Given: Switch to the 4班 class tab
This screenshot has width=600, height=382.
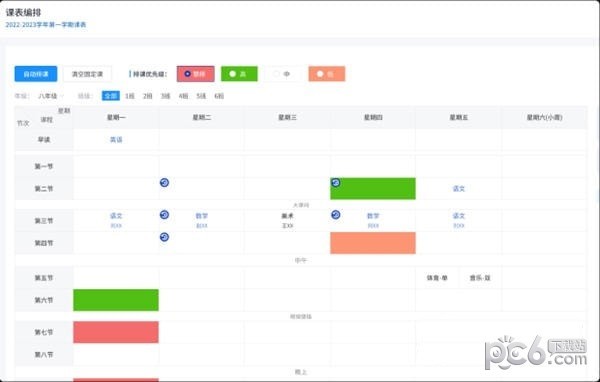Looking at the screenshot, I should point(183,96).
